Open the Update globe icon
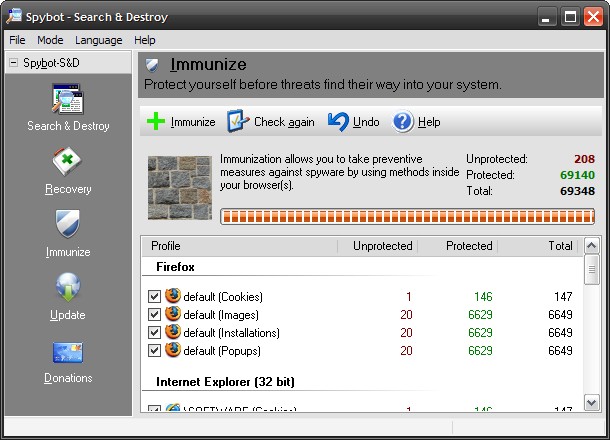610x440 pixels. [x=68, y=287]
